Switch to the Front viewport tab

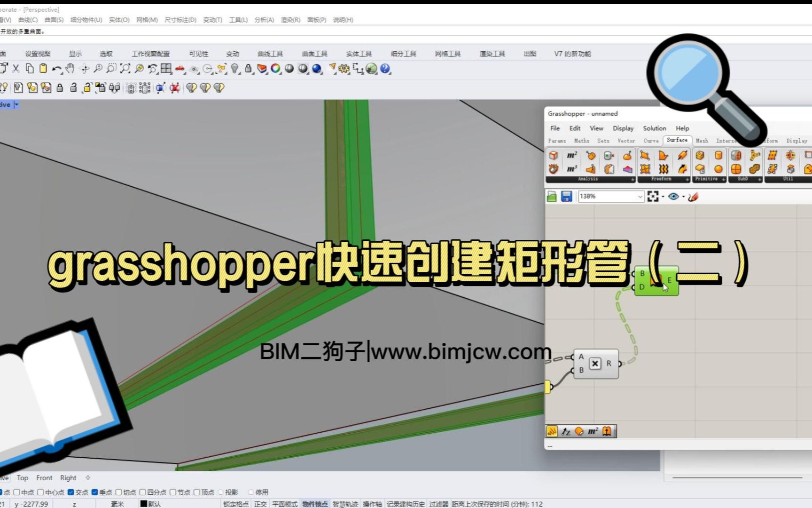45,477
